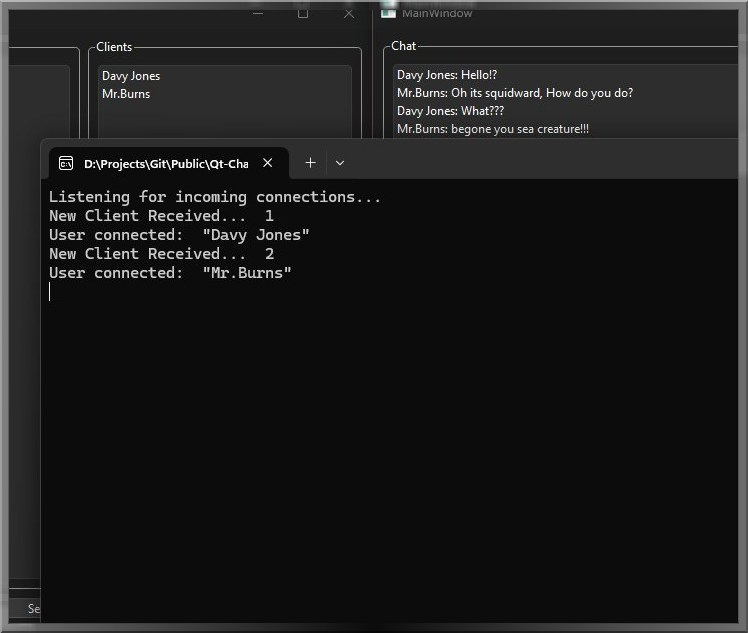This screenshot has height=633, width=748.
Task: Click the MainWindow title bar text
Action: coord(436,13)
